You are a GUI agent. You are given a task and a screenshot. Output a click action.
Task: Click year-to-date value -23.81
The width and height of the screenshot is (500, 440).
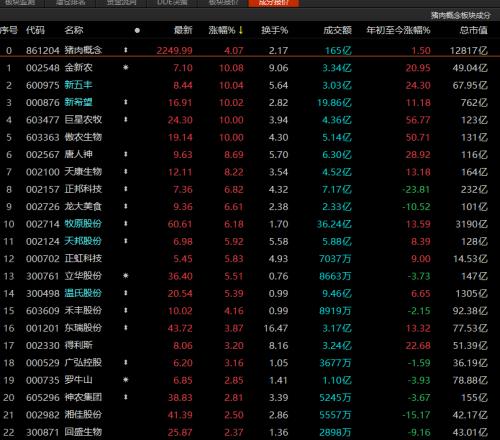pos(416,189)
